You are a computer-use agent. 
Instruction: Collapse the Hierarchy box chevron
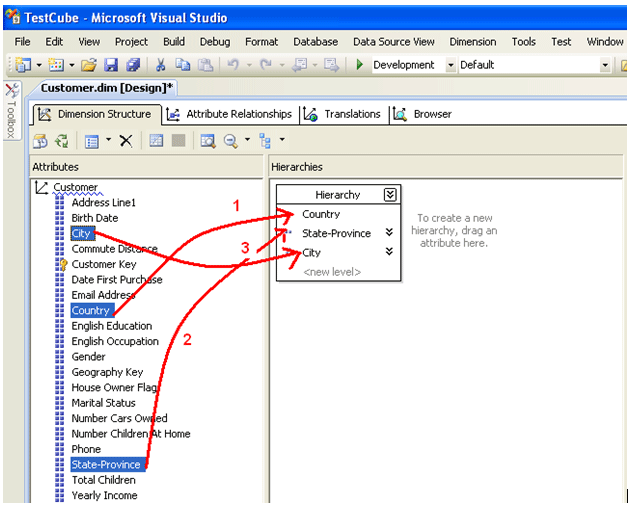point(390,195)
